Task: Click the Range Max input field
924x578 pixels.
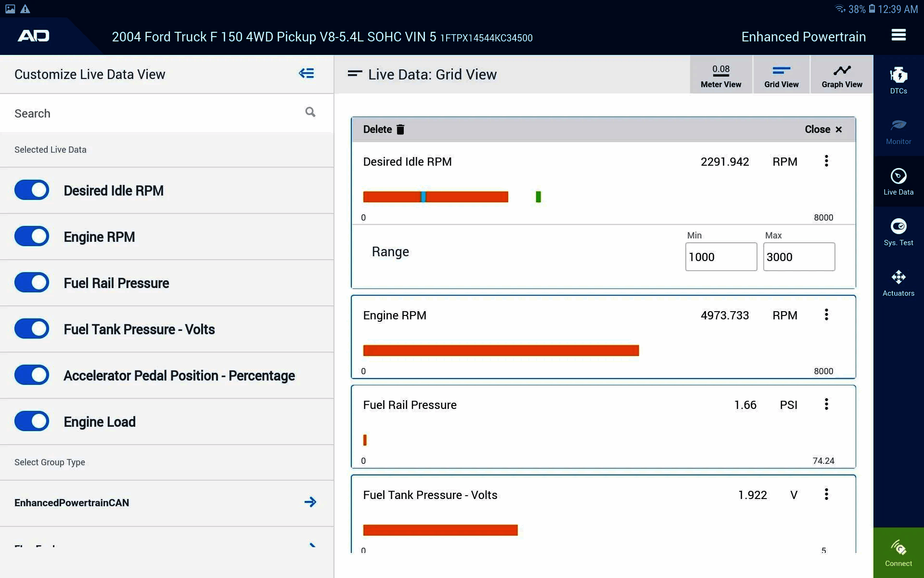Action: coord(798,257)
